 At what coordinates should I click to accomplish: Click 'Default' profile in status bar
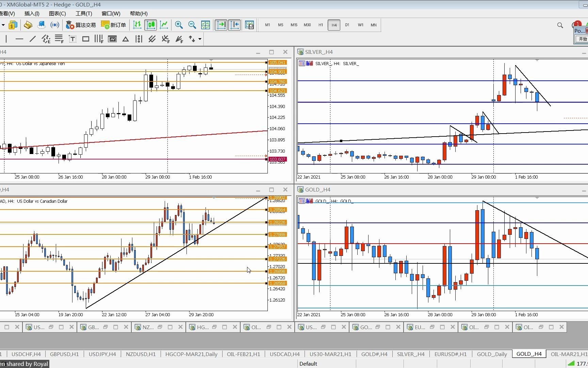(x=308, y=364)
